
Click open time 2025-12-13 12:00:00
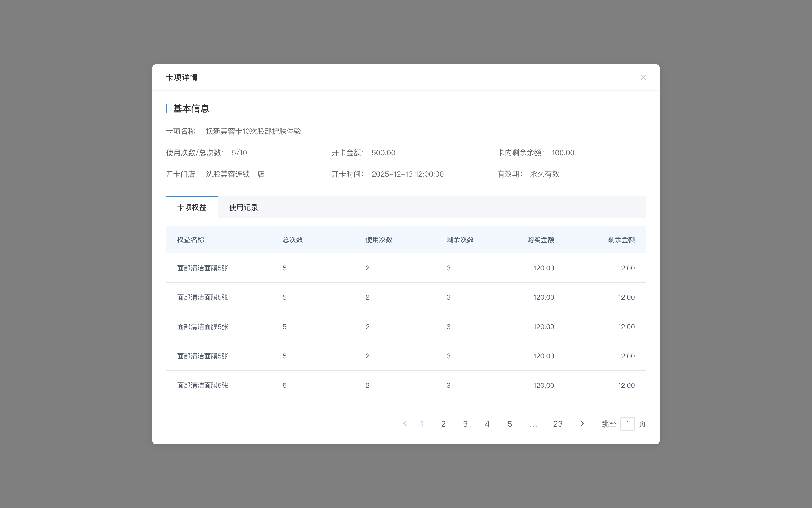[x=408, y=174]
